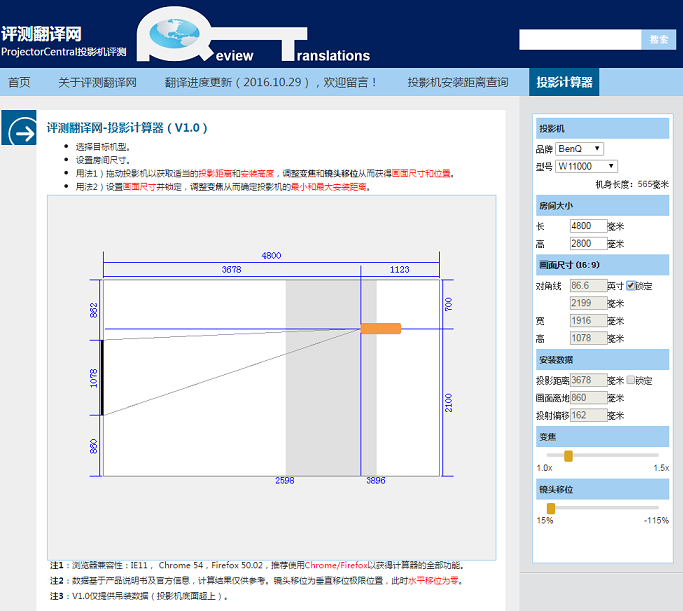Click the 评测翻译网 site title link
The height and width of the screenshot is (611, 683).
coord(41,34)
